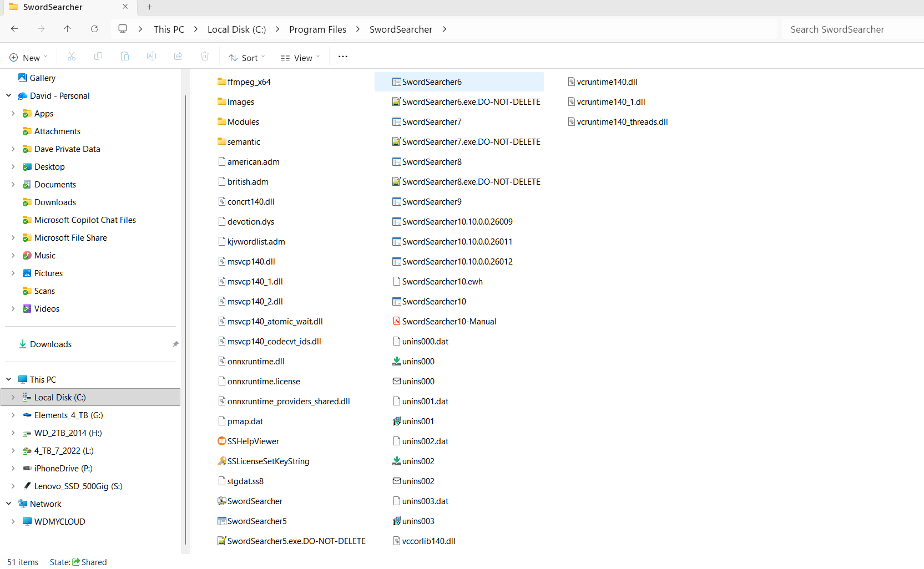This screenshot has height=569, width=924.
Task: Expand Elements_4_TB (G:) drive node
Action: click(x=13, y=415)
